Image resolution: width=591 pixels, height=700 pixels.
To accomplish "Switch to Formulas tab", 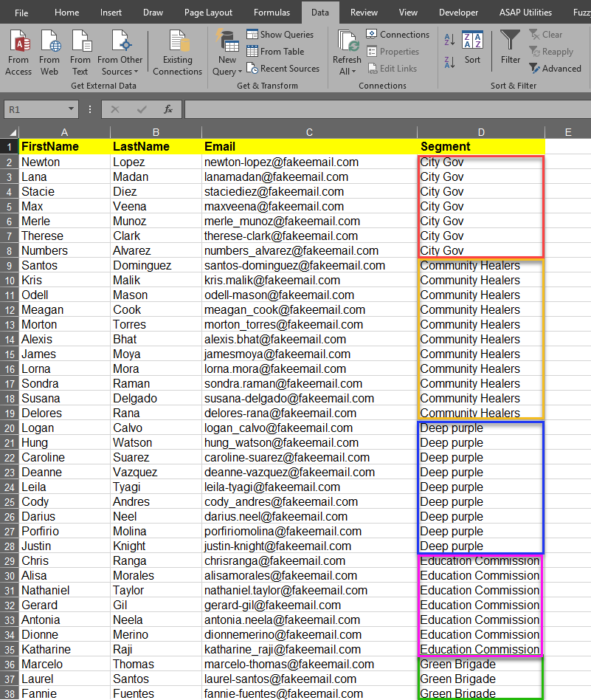I will pyautogui.click(x=272, y=13).
